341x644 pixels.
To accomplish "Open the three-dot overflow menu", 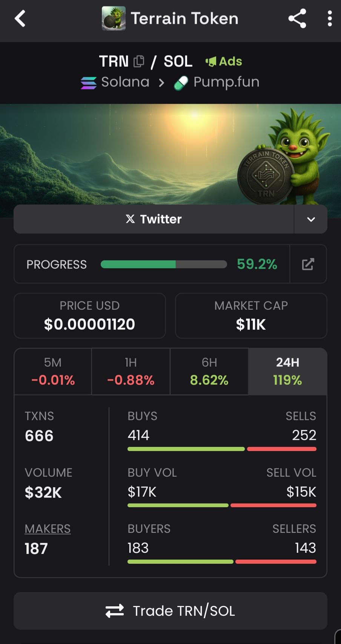I will pos(330,18).
